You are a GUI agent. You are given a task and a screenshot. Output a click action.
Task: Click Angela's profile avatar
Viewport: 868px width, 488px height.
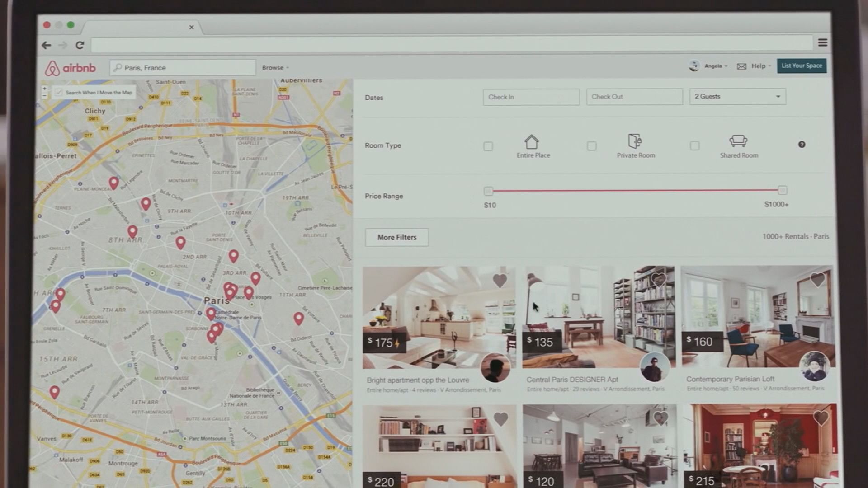pos(694,66)
